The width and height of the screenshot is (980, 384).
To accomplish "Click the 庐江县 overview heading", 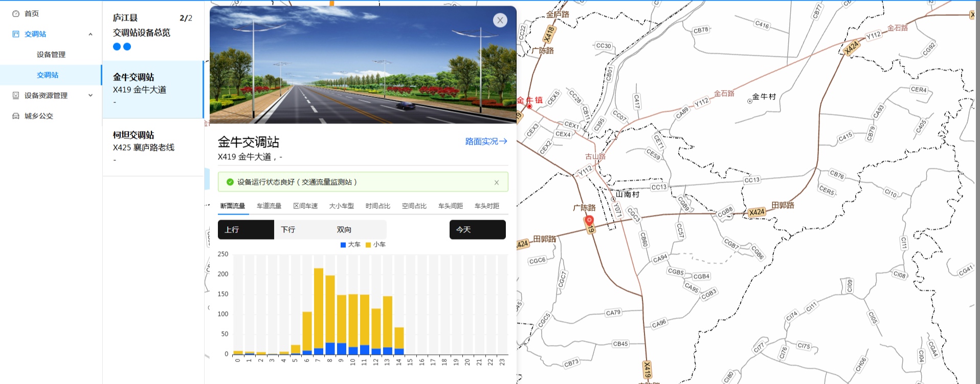I will click(125, 18).
